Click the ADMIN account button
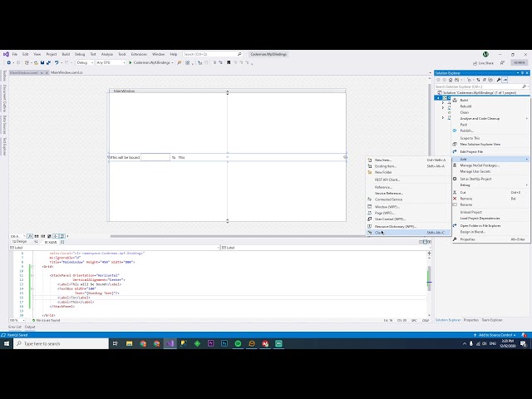This screenshot has height=399, width=532. [519, 63]
